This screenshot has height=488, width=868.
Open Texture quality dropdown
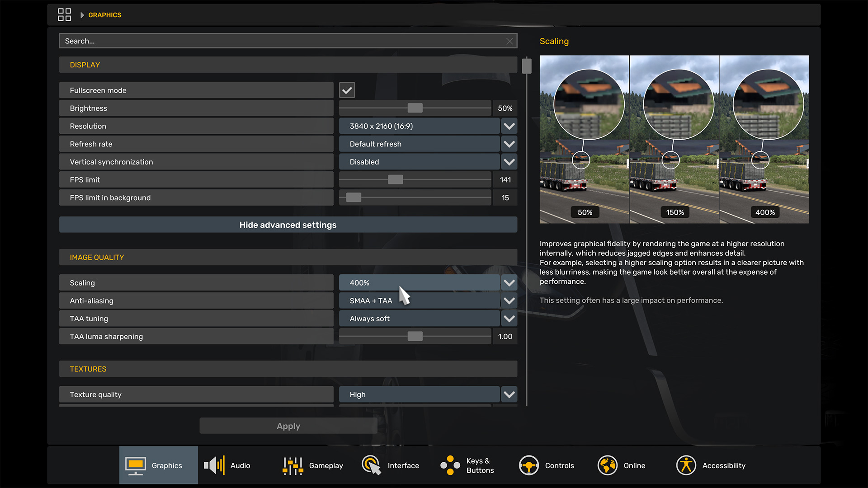click(x=509, y=394)
